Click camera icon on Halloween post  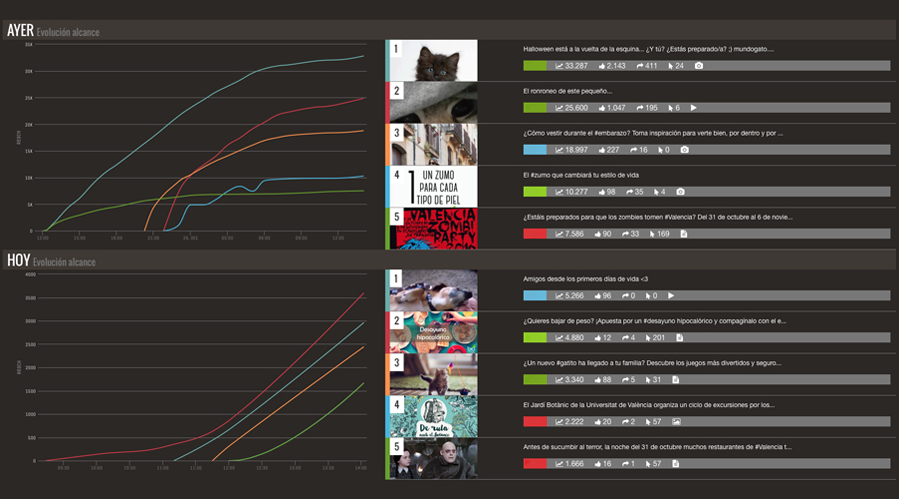point(699,66)
